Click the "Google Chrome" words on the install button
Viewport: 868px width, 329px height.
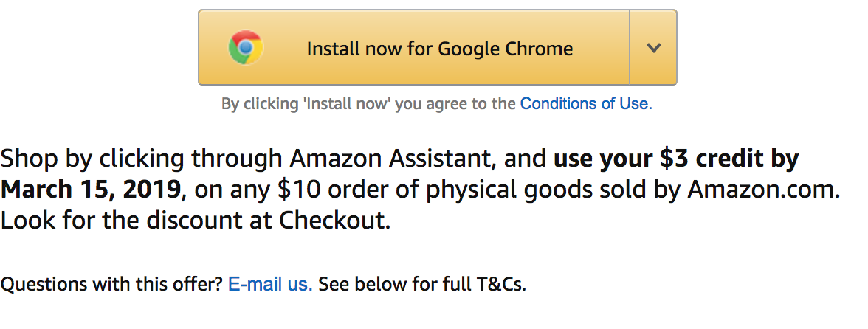click(x=506, y=49)
